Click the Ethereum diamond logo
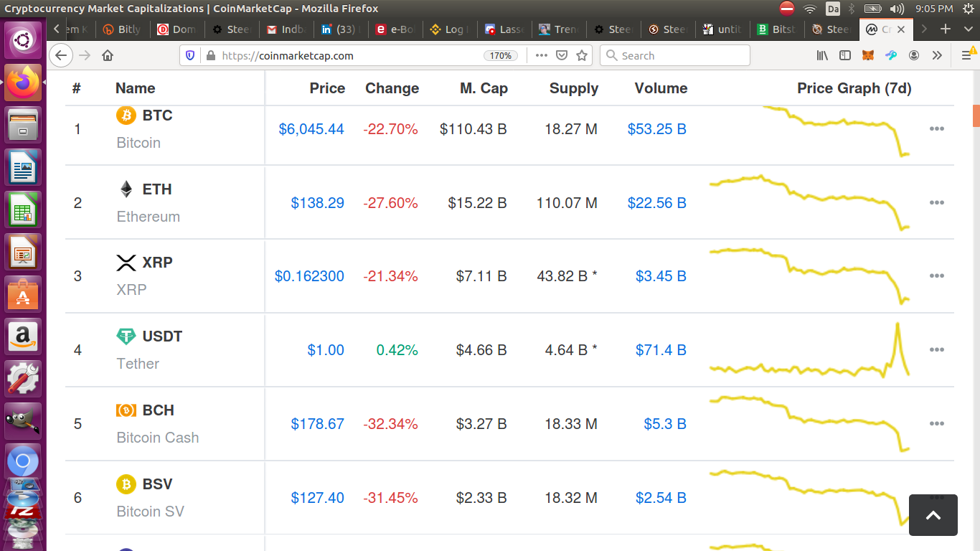 [x=126, y=189]
